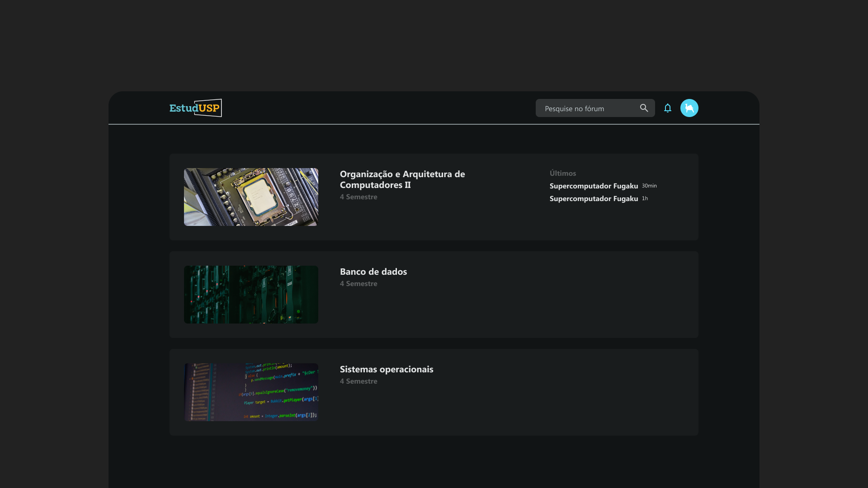868x488 pixels.
Task: Click the code screen Sistemas operacionais thumbnail
Action: (x=251, y=392)
